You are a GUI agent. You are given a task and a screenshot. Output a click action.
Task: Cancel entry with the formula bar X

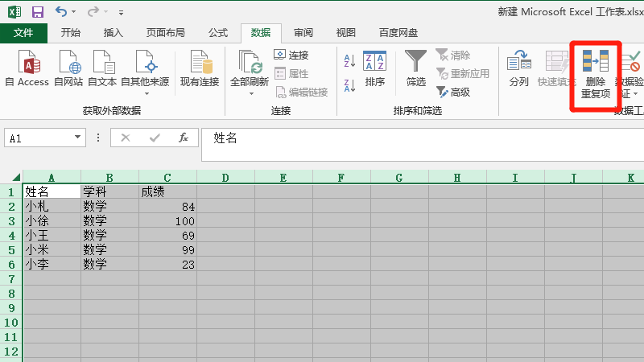(x=126, y=138)
